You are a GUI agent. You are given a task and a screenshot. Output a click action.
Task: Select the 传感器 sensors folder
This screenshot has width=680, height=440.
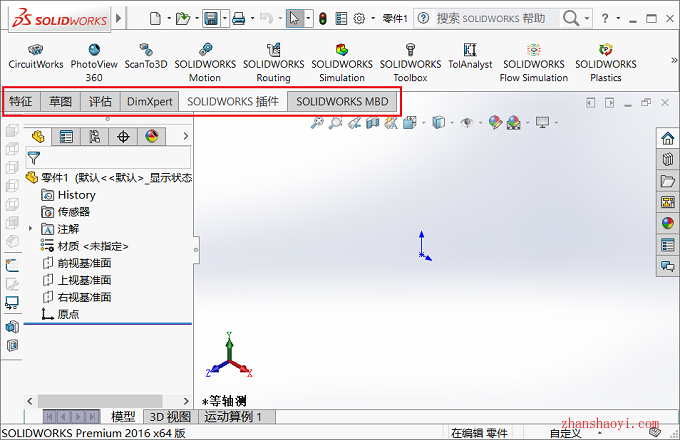65,212
